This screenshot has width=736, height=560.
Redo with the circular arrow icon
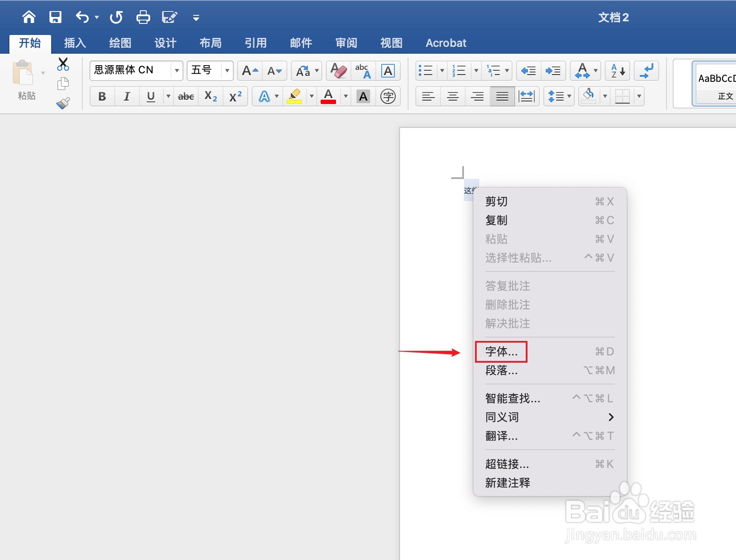[116, 17]
